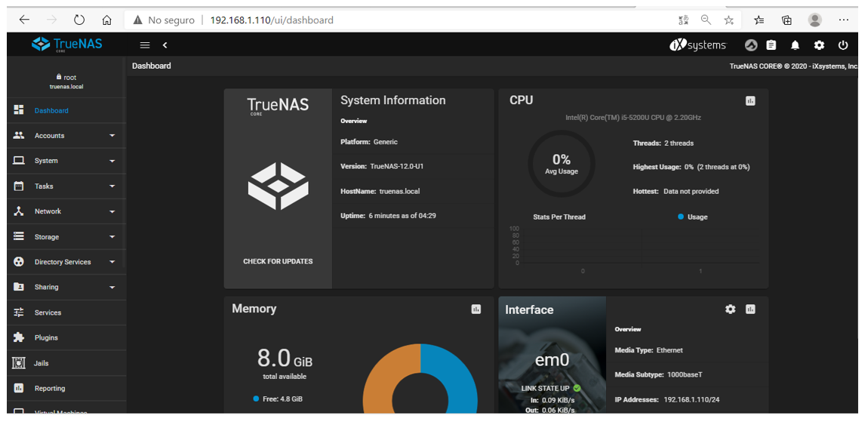Click the zoom magnifier icon in address bar

coord(706,20)
